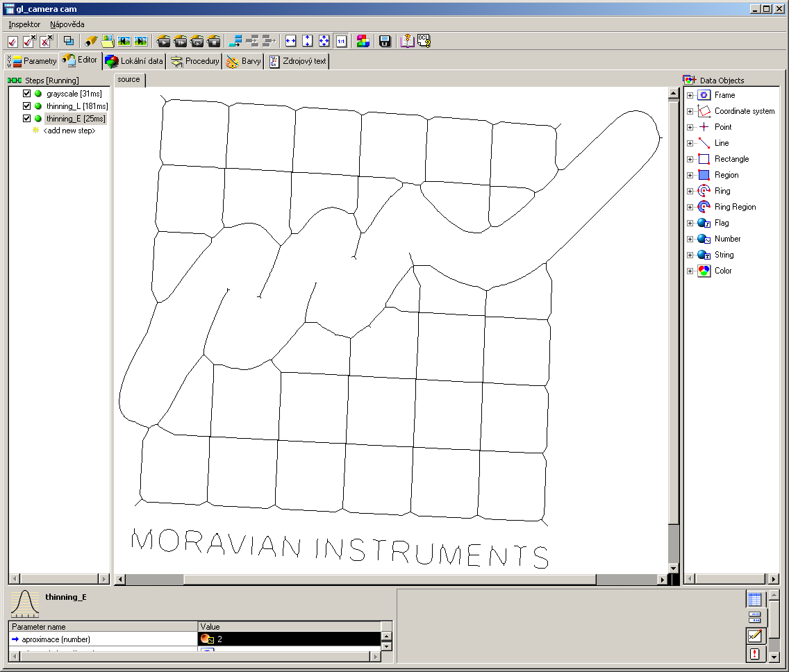Click the red exclamation mark side tab

point(755,653)
